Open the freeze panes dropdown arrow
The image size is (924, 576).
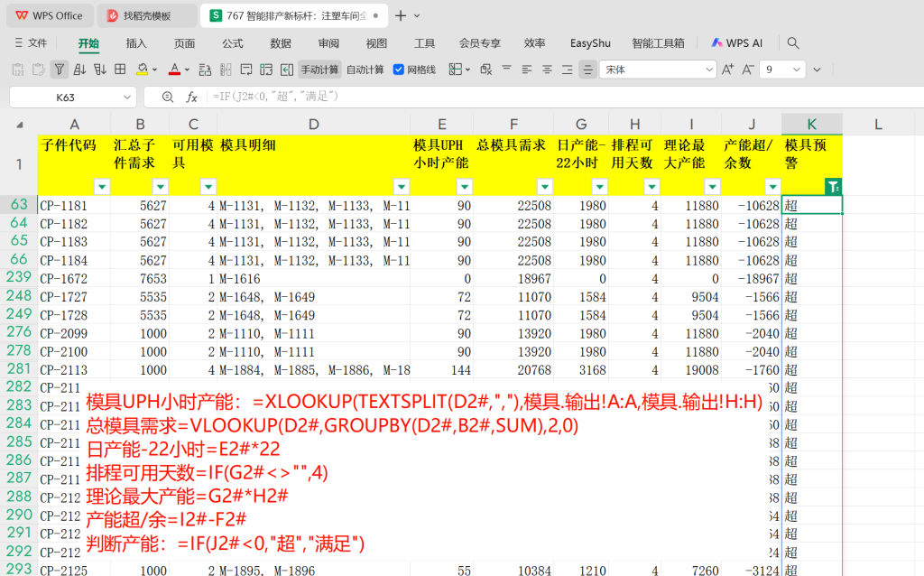pyautogui.click(x=468, y=70)
